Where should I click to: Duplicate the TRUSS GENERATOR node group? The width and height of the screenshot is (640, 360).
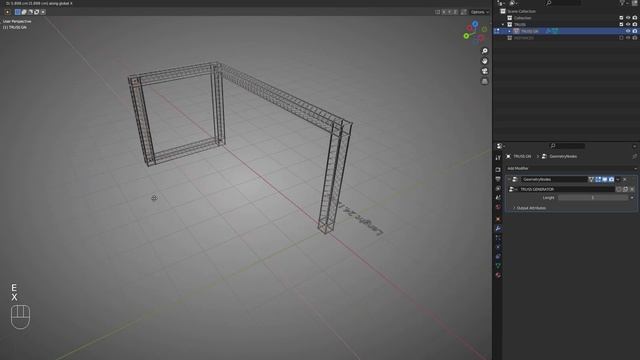625,189
